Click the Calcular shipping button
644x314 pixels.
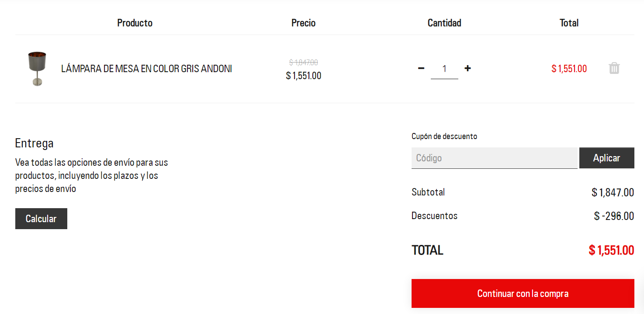coord(41,219)
